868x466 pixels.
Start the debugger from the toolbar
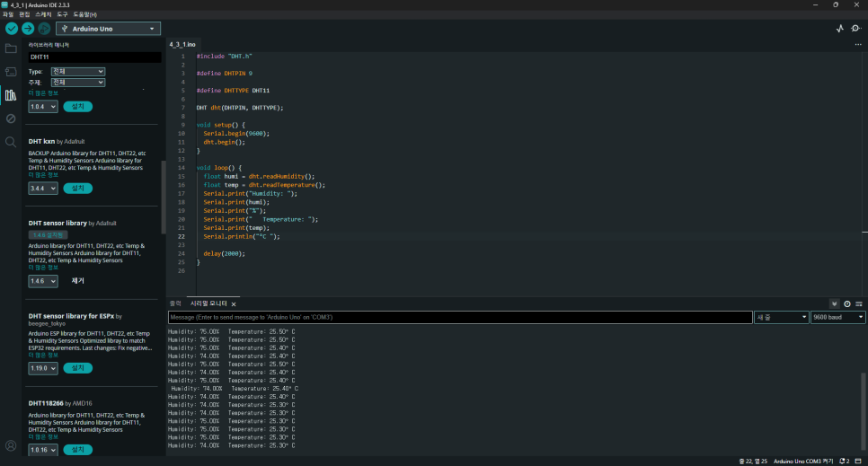coord(44,28)
